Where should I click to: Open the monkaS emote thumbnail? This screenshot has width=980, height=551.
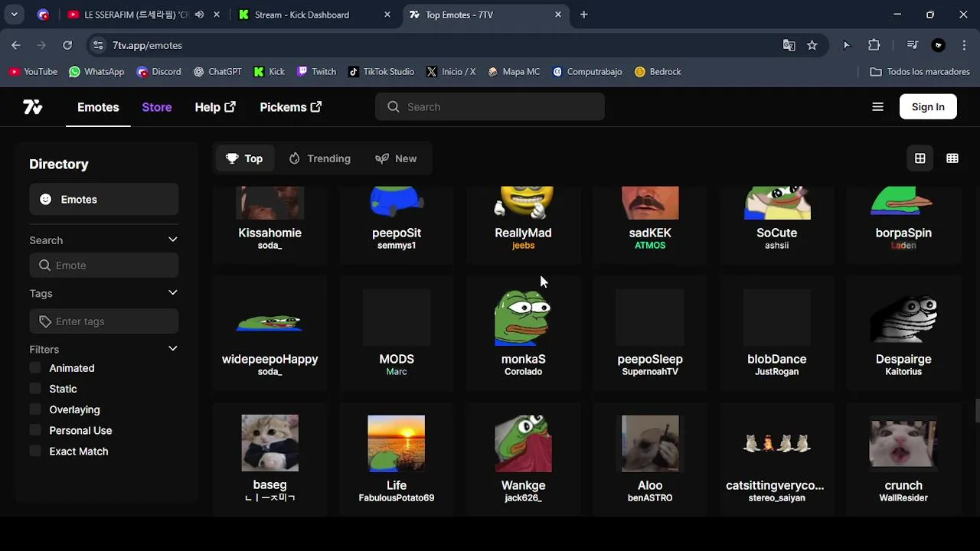[523, 318]
